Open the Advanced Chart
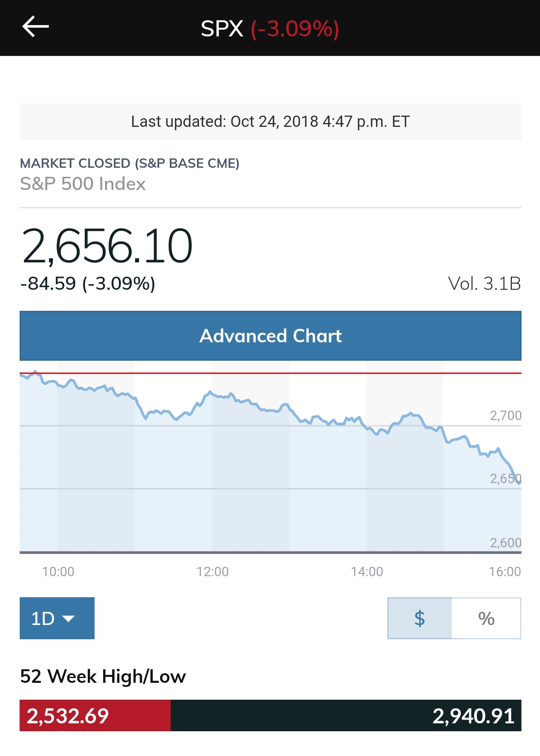The image size is (540, 756). click(270, 336)
